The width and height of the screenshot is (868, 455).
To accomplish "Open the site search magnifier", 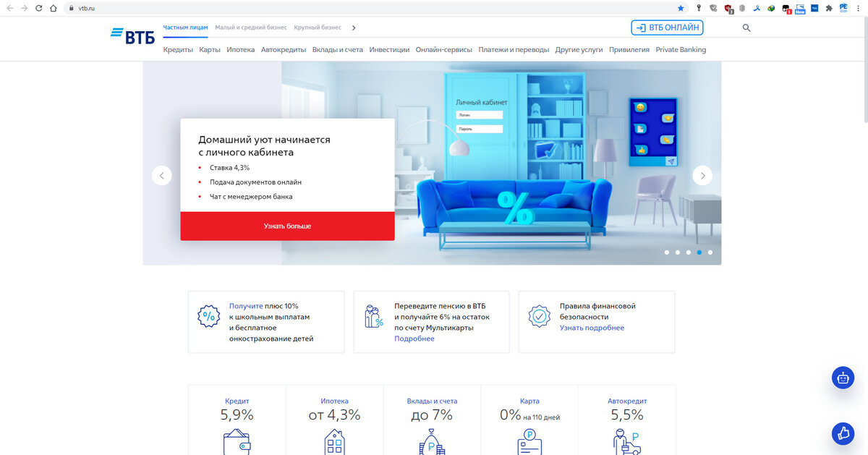I will tap(746, 28).
